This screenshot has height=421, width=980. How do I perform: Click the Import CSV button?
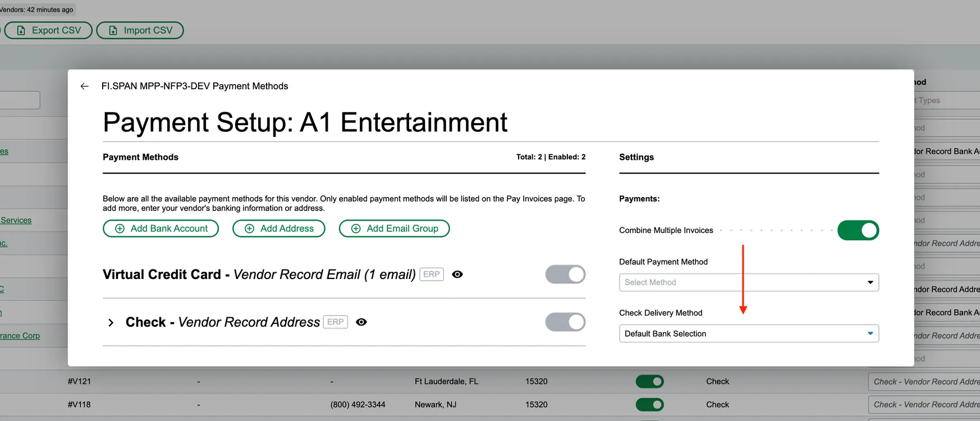pyautogui.click(x=140, y=30)
